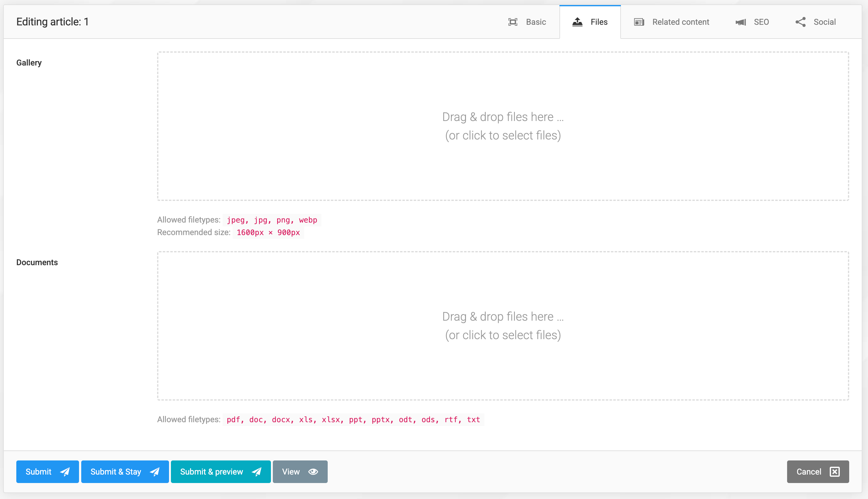The height and width of the screenshot is (499, 868).
Task: Click the Documents file drop area
Action: tap(503, 326)
